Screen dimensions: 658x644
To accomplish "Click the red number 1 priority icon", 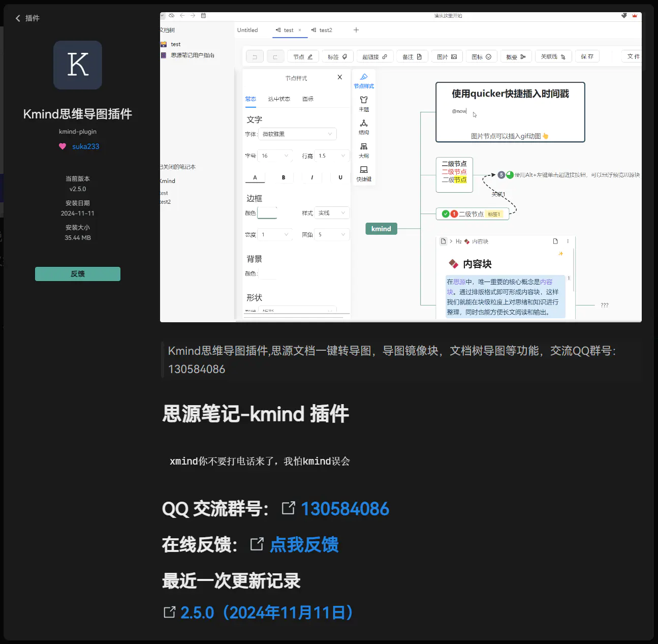I will (x=454, y=214).
